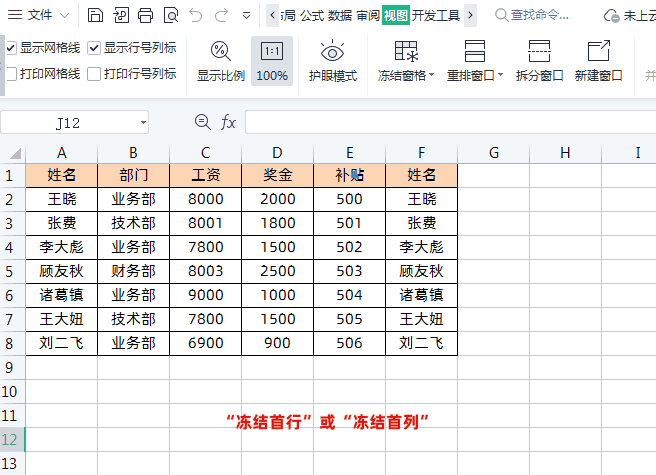Open 显示比例 zoom dialog
656x475 pixels.
coord(220,61)
